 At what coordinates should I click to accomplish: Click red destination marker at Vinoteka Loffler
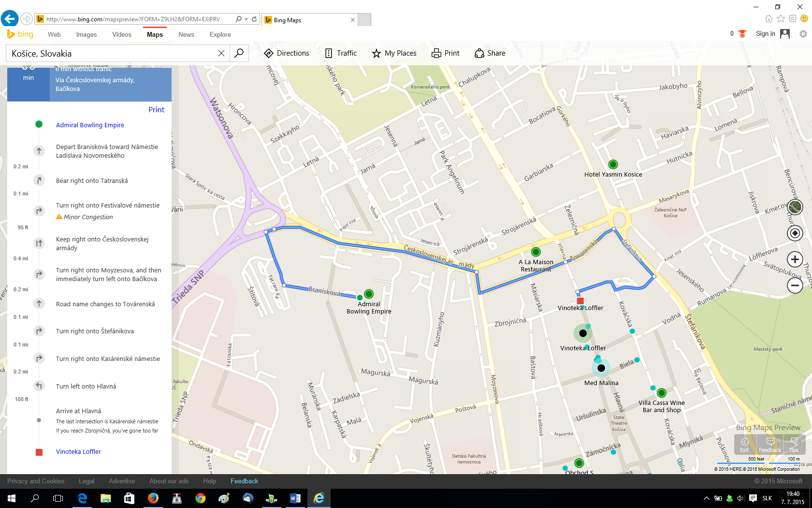click(x=580, y=301)
